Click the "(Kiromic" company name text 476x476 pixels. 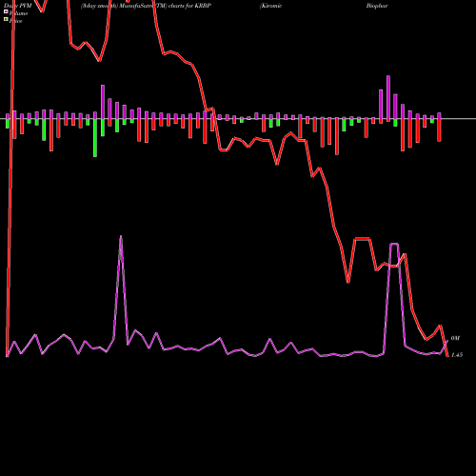click(270, 6)
